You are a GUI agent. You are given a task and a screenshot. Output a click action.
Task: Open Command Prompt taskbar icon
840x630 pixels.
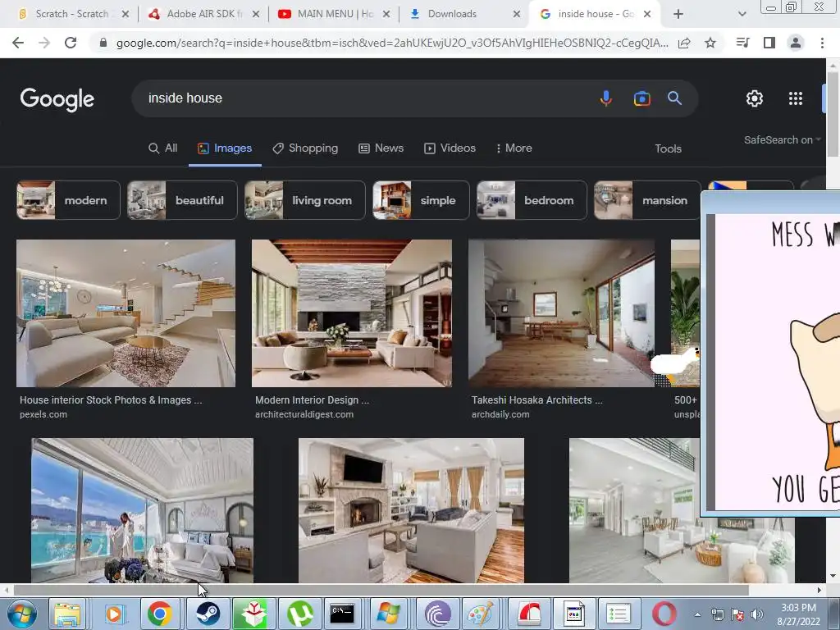point(342,614)
